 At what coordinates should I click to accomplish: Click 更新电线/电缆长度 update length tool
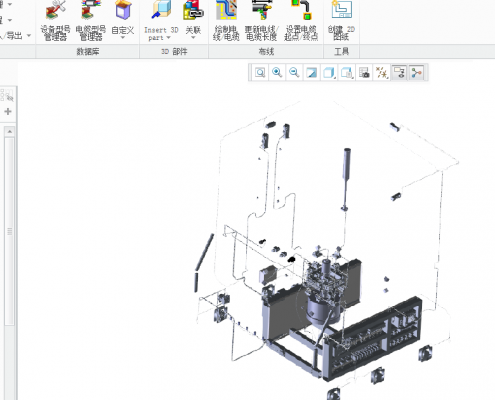click(x=262, y=21)
